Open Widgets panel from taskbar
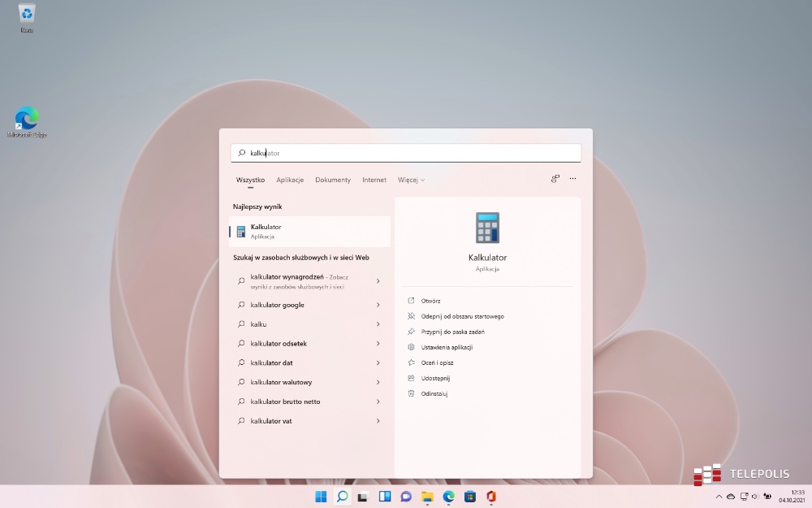The width and height of the screenshot is (812, 508). (x=385, y=497)
